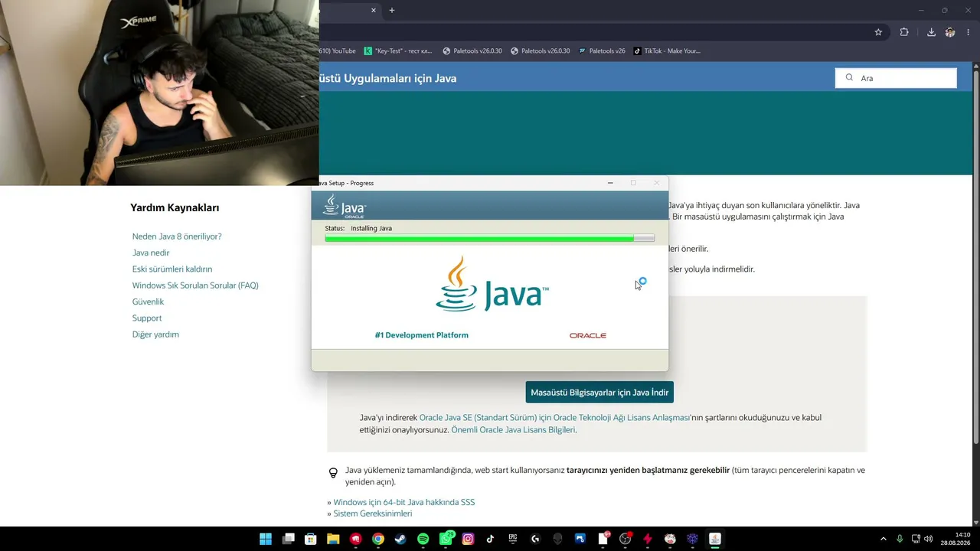
Task: Open the 'Diğer yardım' link
Action: pos(155,334)
